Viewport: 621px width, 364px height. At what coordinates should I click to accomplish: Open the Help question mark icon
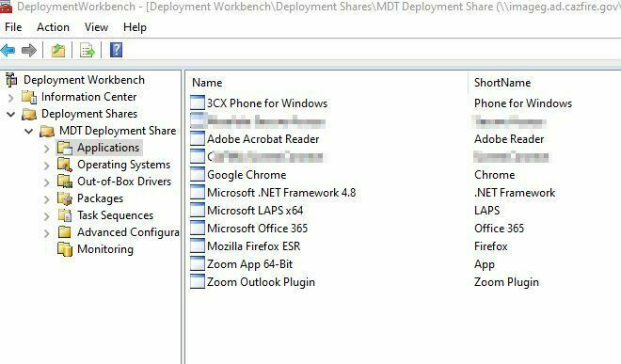pos(116,50)
